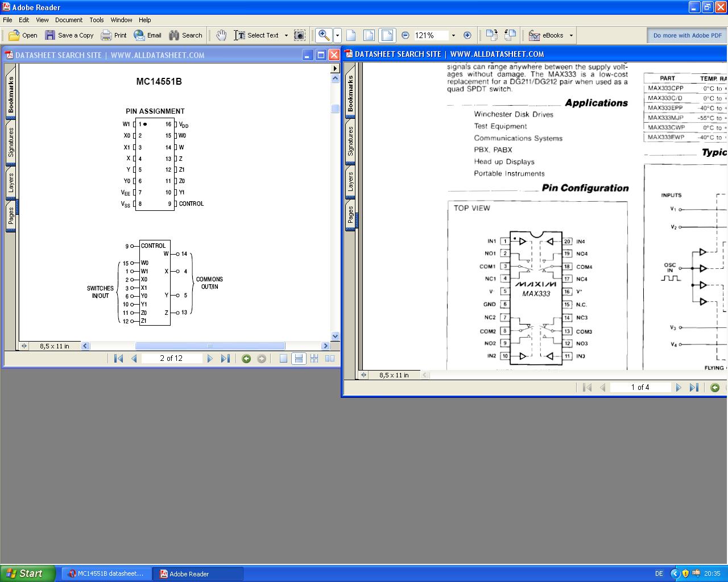Viewport: 728px width, 582px height.
Task: Select Single Page layout in MC14551B window
Action: pyautogui.click(x=283, y=359)
